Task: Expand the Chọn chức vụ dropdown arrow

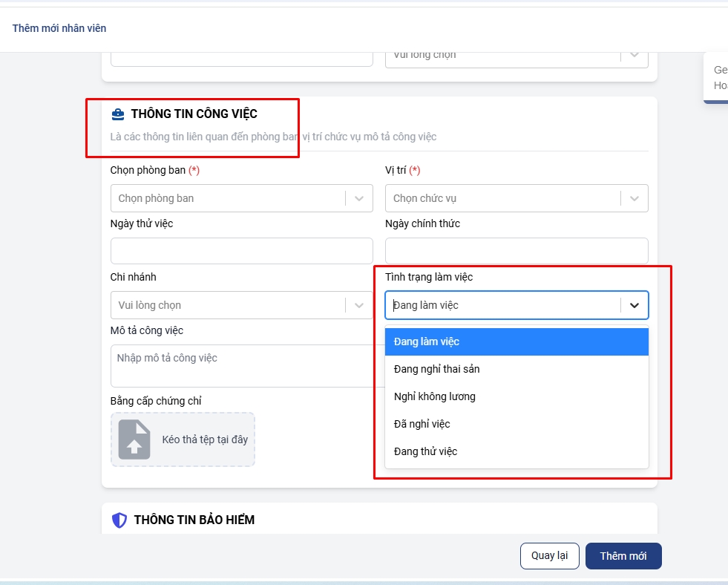Action: coord(634,198)
